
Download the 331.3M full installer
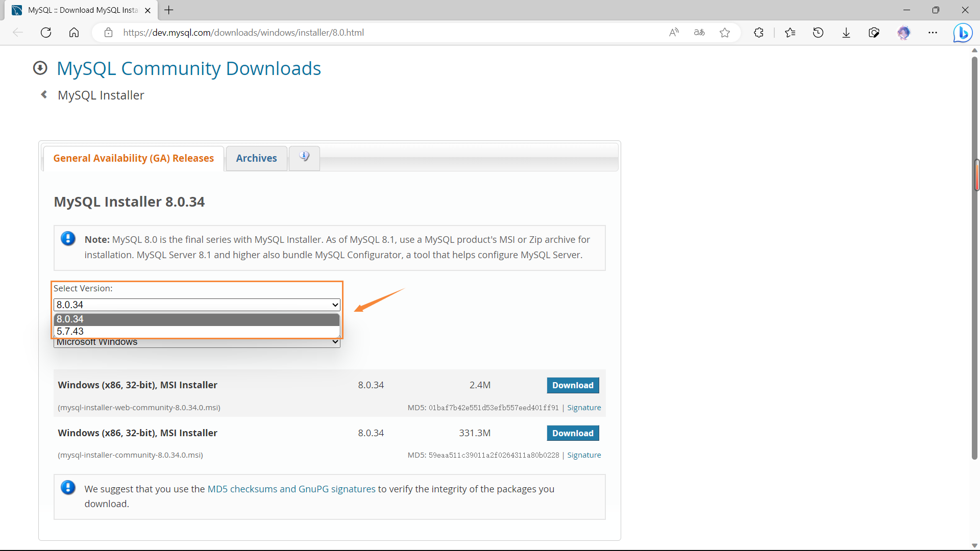[573, 433]
